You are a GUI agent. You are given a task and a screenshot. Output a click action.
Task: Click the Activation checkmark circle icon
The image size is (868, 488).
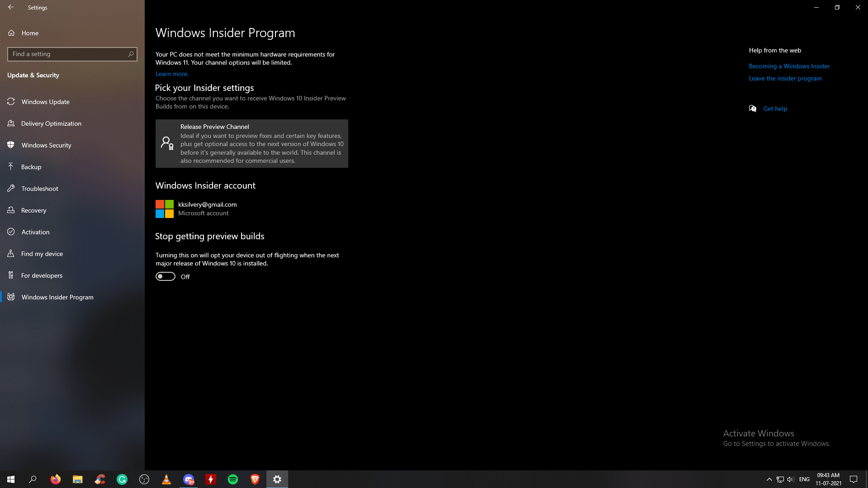point(11,232)
